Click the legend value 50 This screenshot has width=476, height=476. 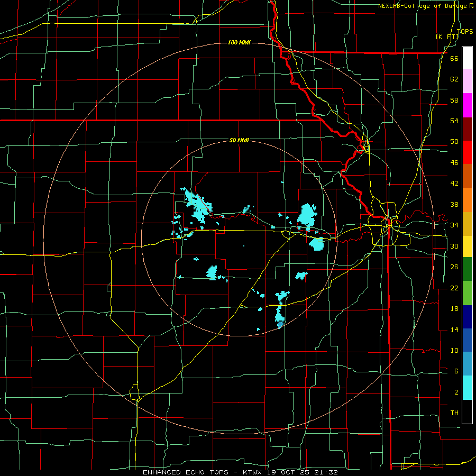tap(454, 142)
